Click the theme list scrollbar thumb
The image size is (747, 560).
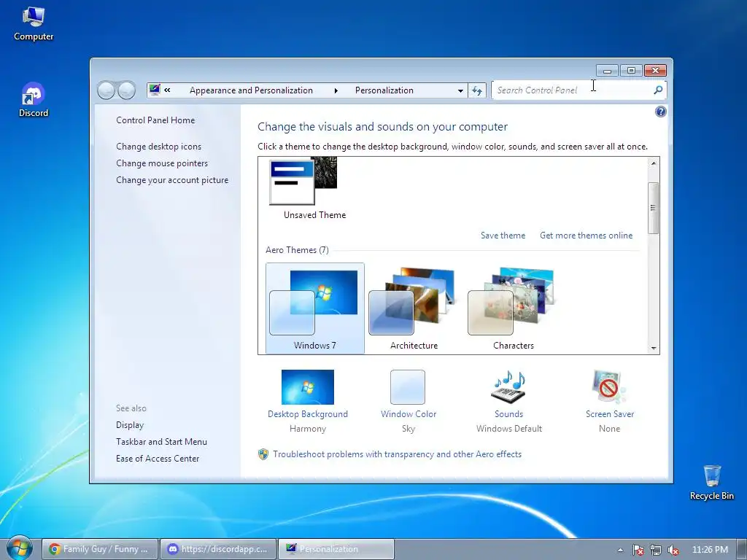pyautogui.click(x=653, y=208)
